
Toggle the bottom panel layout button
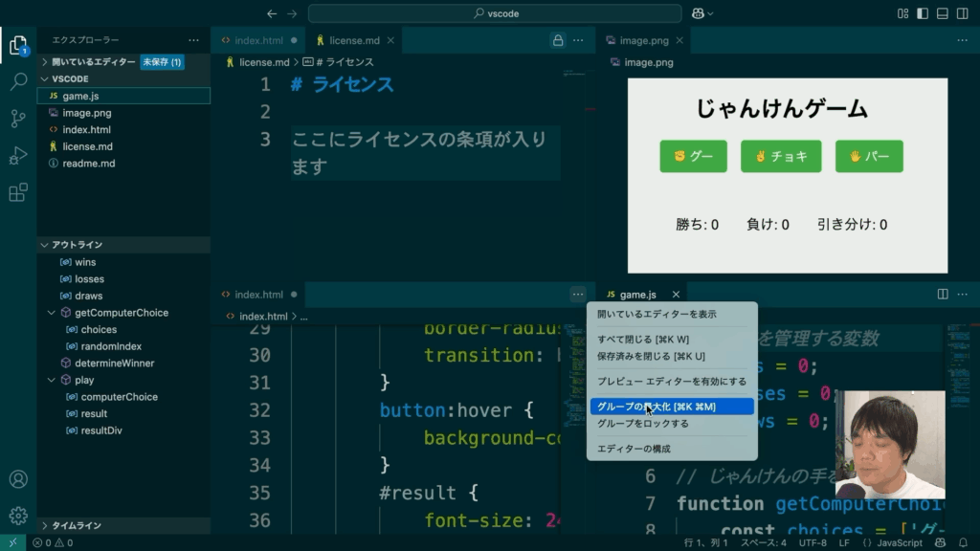tap(943, 13)
